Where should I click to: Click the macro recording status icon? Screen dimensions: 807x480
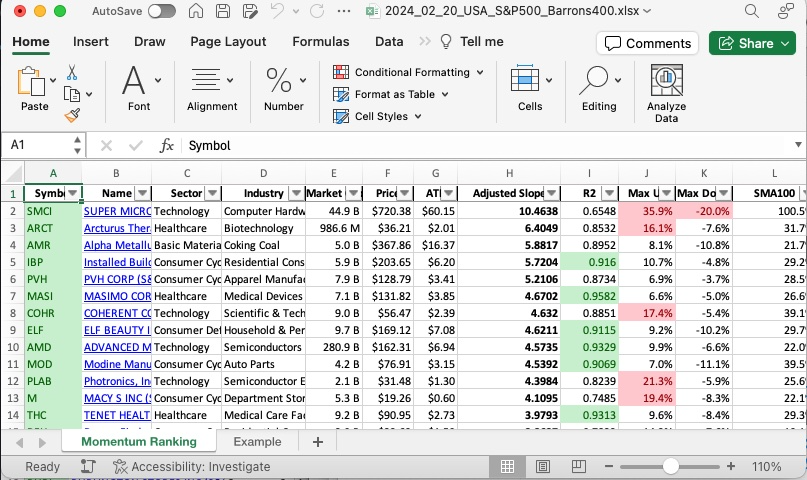coord(88,467)
